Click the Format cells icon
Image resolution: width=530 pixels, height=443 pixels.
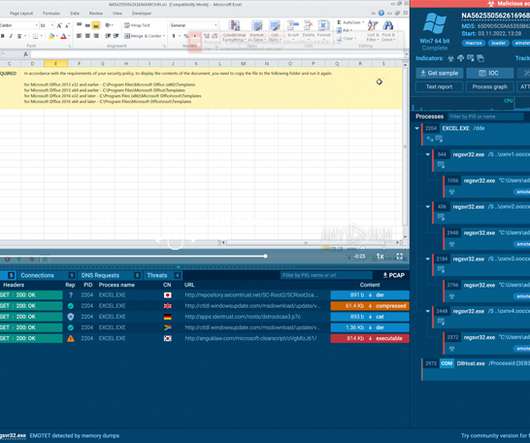323,26
